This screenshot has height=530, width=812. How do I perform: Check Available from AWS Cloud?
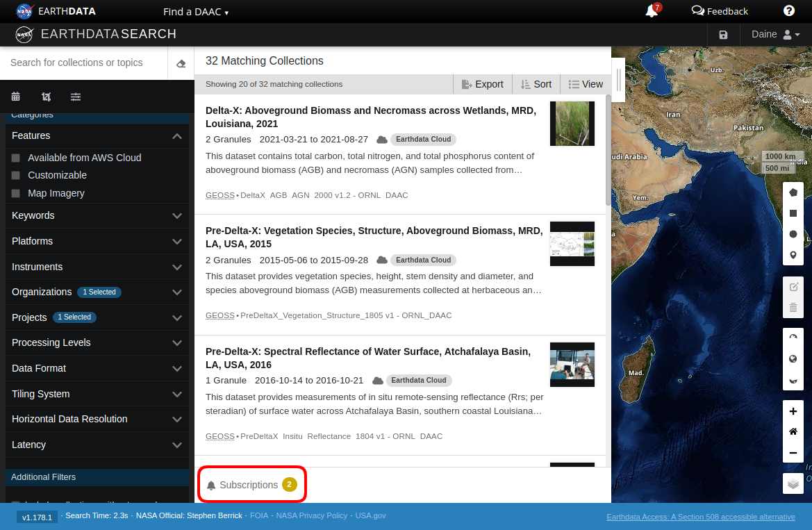coord(15,158)
